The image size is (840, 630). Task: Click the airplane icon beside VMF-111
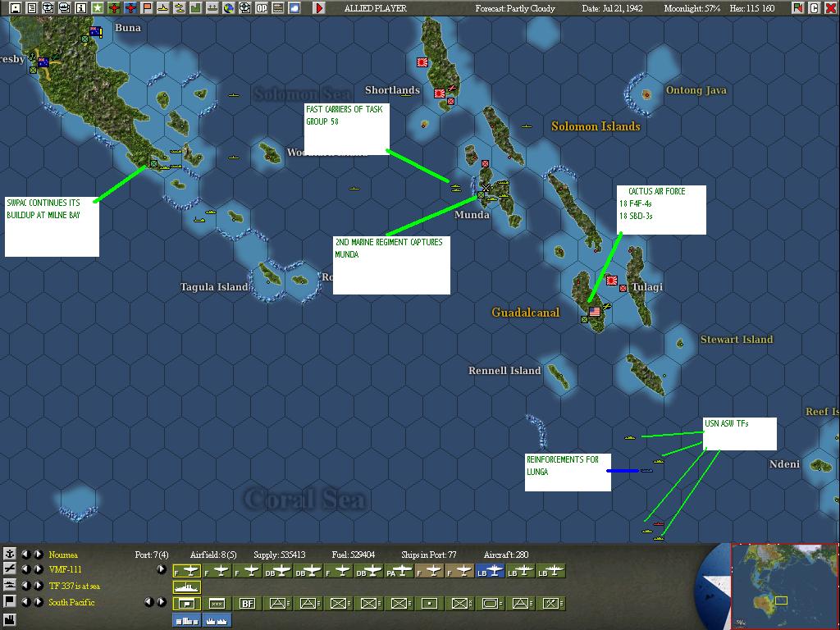click(10, 568)
